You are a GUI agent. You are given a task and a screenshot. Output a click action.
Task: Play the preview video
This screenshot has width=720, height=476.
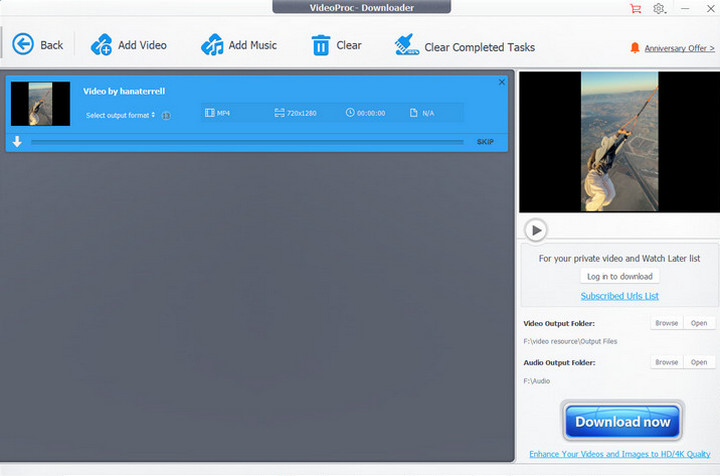click(x=536, y=230)
